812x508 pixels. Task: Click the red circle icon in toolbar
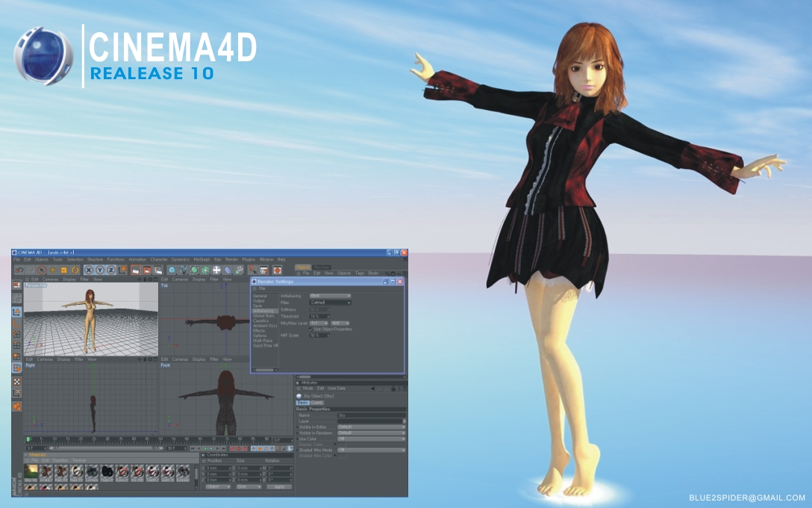[278, 270]
